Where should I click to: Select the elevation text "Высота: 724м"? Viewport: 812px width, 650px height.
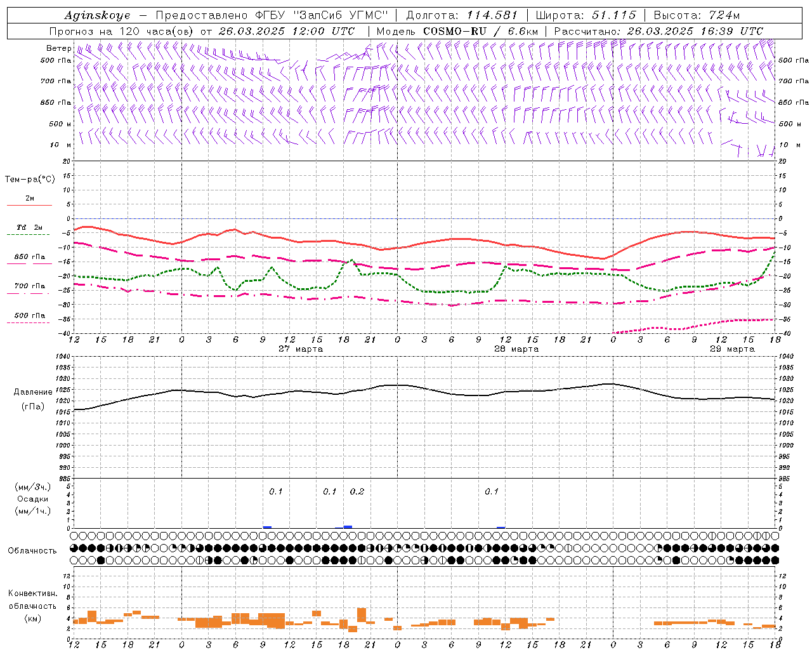[x=697, y=15]
